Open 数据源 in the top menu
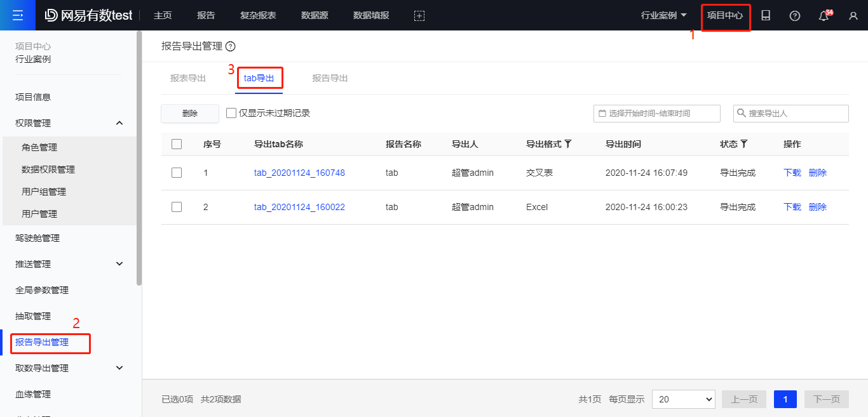 tap(315, 15)
